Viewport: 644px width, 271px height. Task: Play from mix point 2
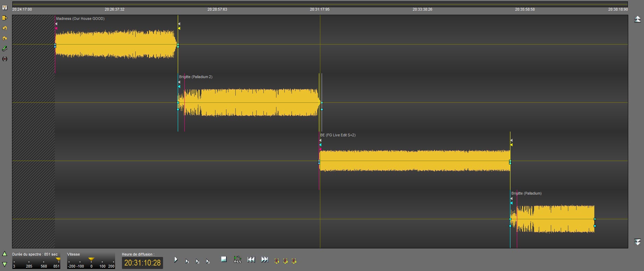(x=197, y=261)
